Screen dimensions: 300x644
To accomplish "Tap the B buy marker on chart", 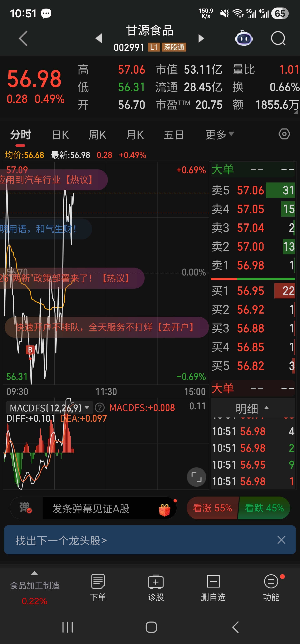I will click(x=30, y=350).
